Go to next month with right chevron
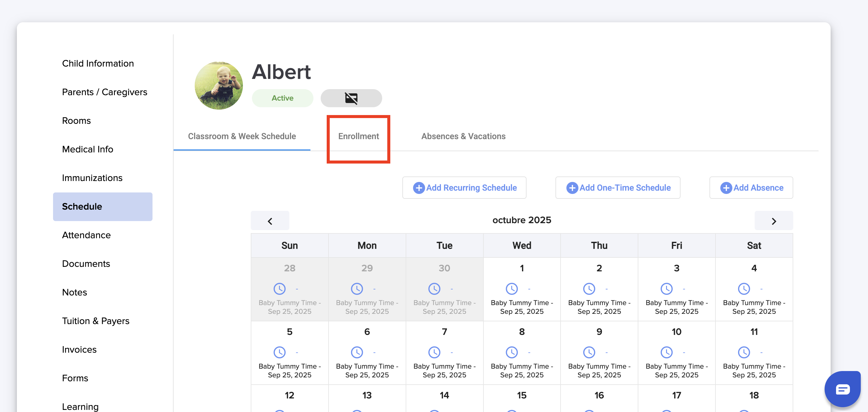Screen dimensions: 868x412 pos(773,221)
